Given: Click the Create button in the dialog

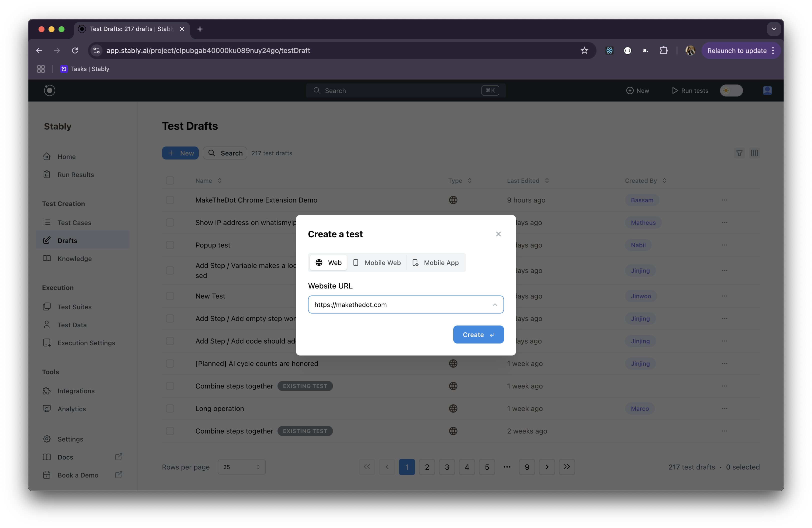Looking at the screenshot, I should tap(478, 334).
